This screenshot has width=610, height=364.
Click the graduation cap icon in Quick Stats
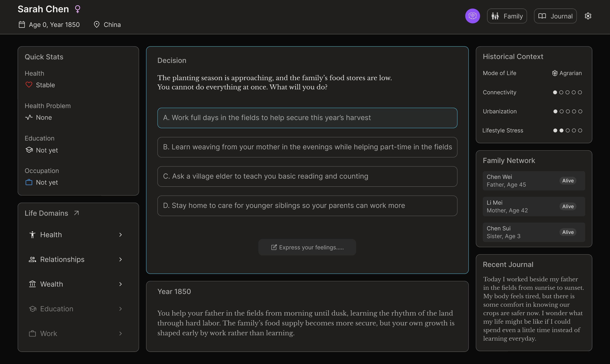point(29,150)
